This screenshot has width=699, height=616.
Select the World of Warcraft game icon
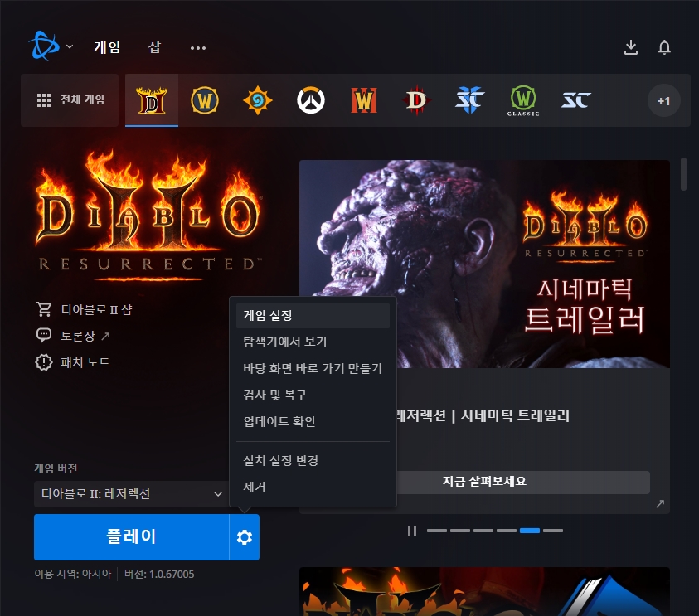[x=205, y=100]
